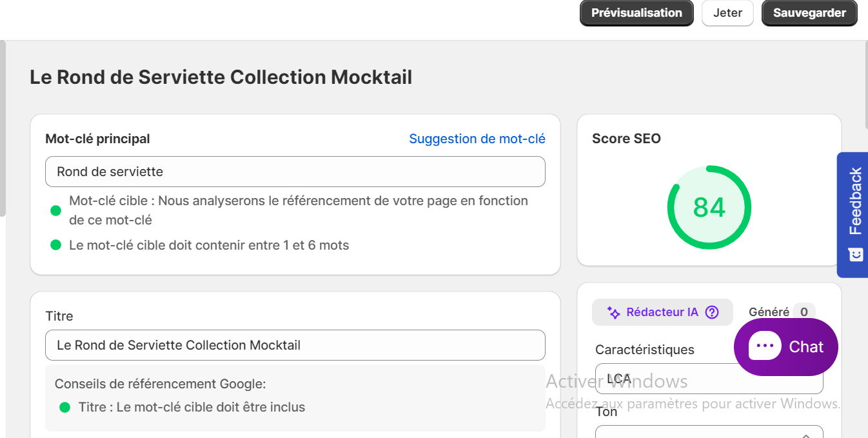The height and width of the screenshot is (438, 868).
Task: Click green dot beside 'Mot-clé cible : Nous analyserons'
Action: pyautogui.click(x=55, y=210)
